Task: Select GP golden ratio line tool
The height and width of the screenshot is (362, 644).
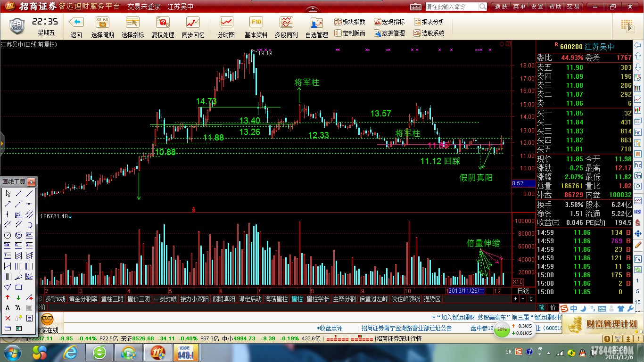Action: click(29, 235)
